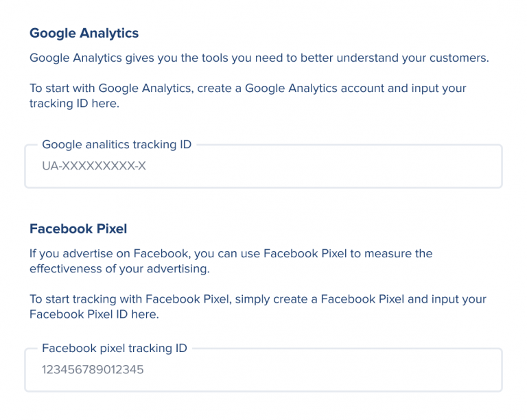The height and width of the screenshot is (420, 527).
Task: Click the empty right end of the Facebook pixel field
Action: pos(467,371)
